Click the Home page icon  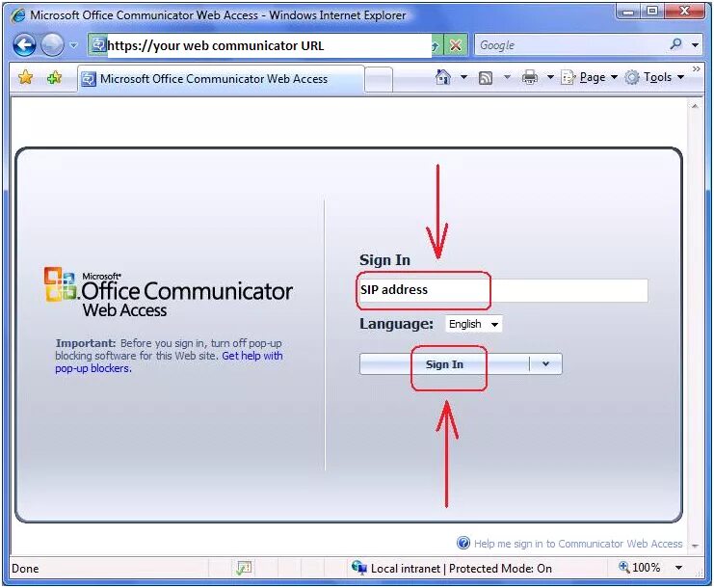coord(443,77)
